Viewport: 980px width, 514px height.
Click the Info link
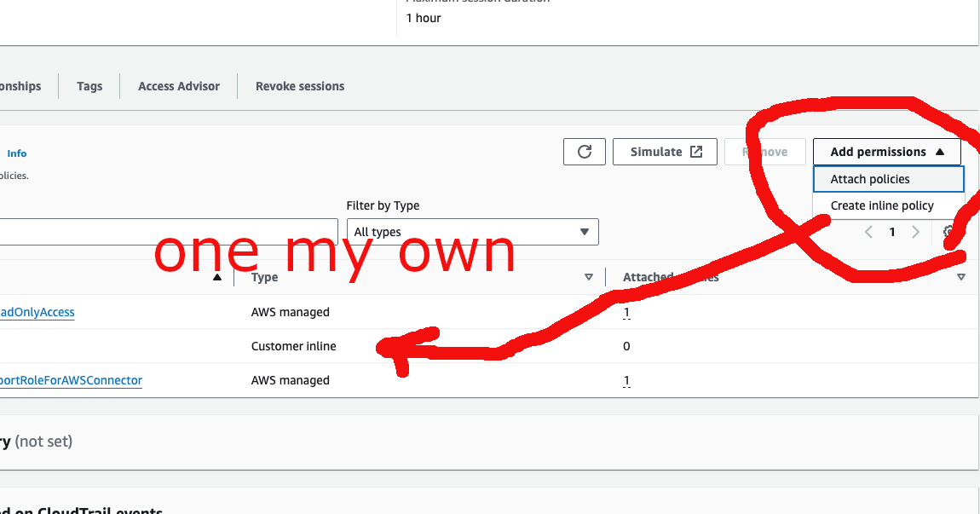click(17, 153)
